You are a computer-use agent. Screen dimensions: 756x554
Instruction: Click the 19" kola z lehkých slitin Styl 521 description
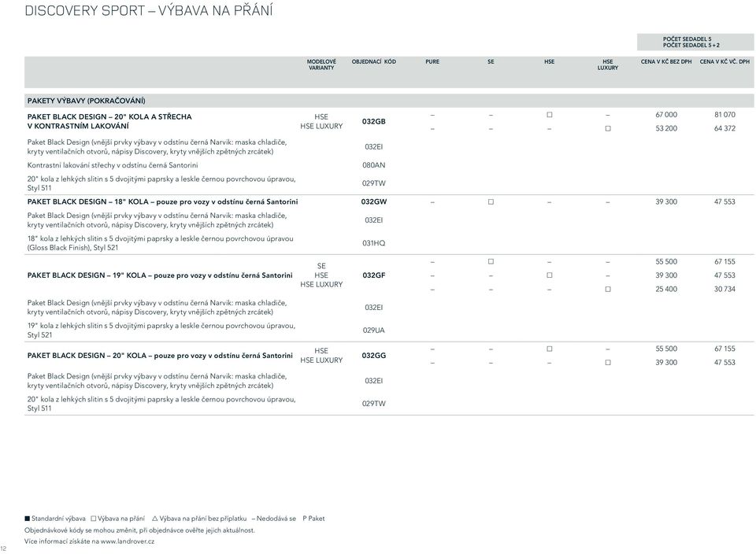(161, 331)
